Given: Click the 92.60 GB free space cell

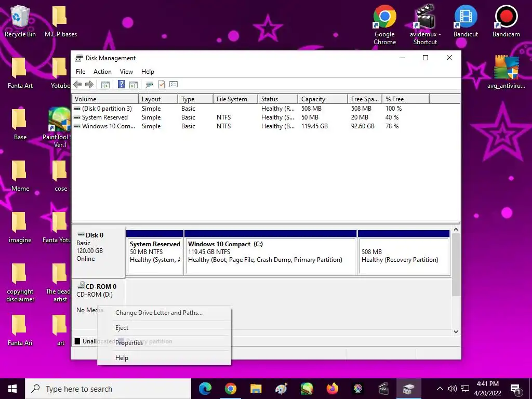Looking at the screenshot, I should point(363,126).
